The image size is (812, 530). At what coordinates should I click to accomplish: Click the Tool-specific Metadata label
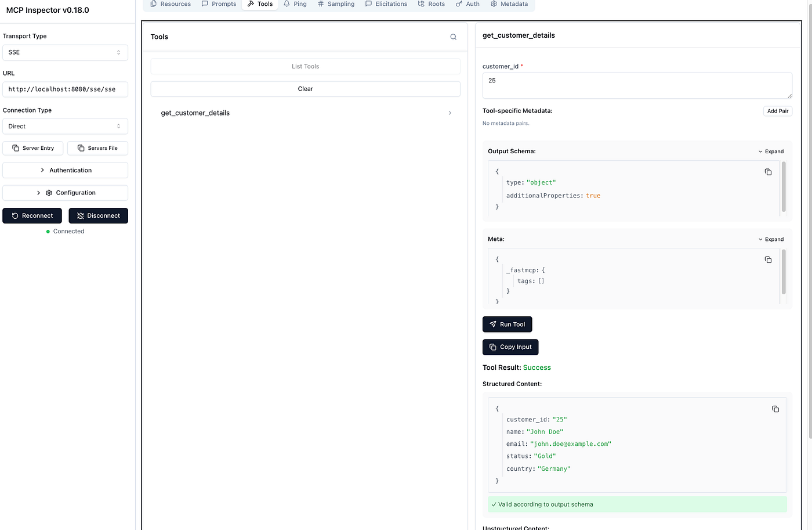click(x=517, y=111)
